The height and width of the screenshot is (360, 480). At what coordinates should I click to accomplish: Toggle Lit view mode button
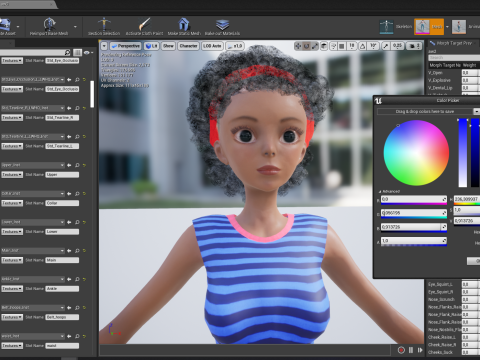151,46
